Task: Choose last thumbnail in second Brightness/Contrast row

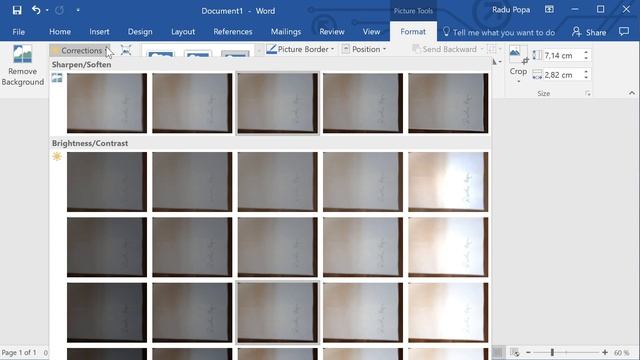Action: coord(448,247)
